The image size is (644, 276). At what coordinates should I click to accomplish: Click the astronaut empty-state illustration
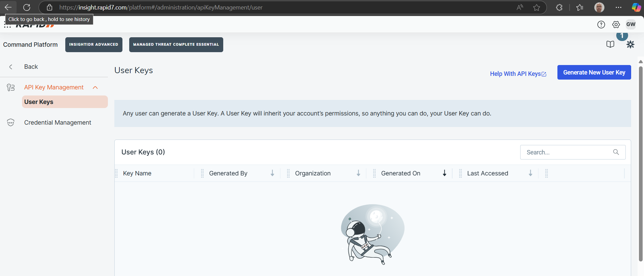pos(373,234)
